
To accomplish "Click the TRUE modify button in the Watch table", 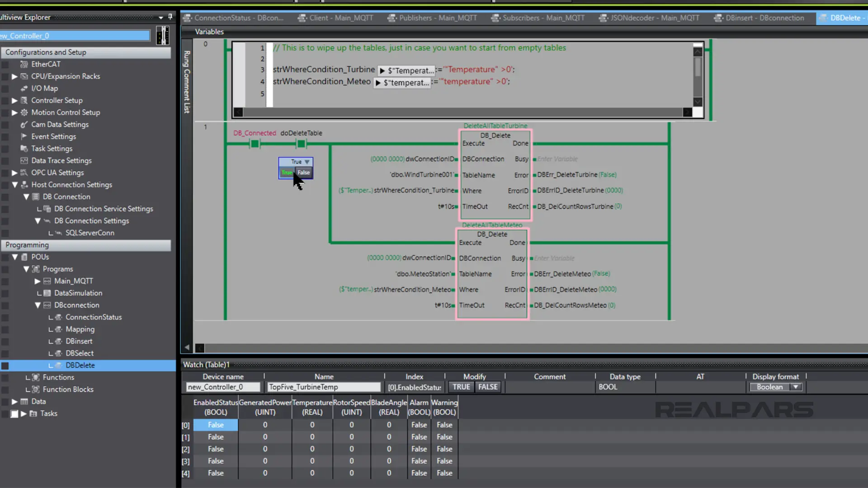I will pos(461,387).
